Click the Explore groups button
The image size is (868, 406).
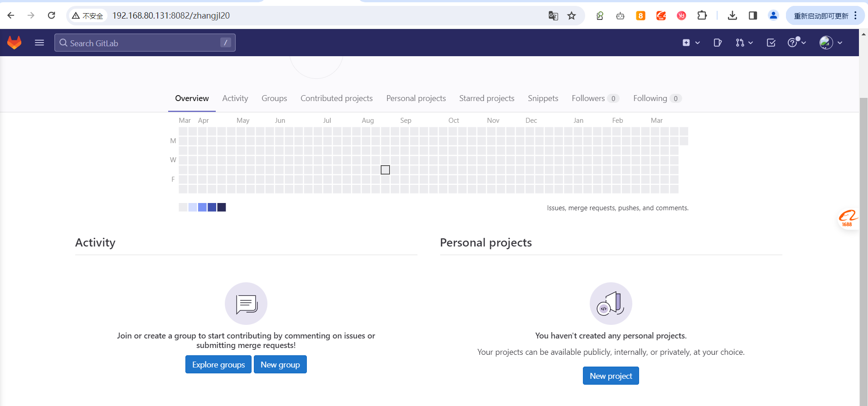coord(218,365)
